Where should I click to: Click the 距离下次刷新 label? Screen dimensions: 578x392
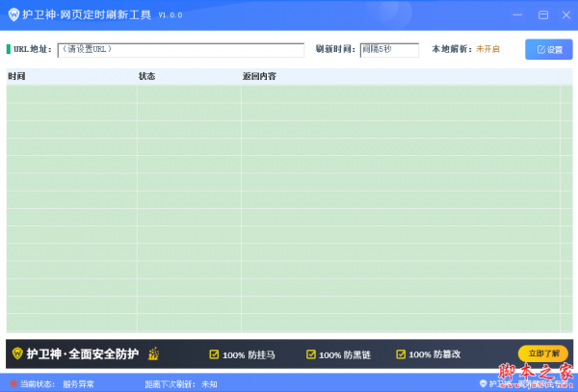click(170, 384)
